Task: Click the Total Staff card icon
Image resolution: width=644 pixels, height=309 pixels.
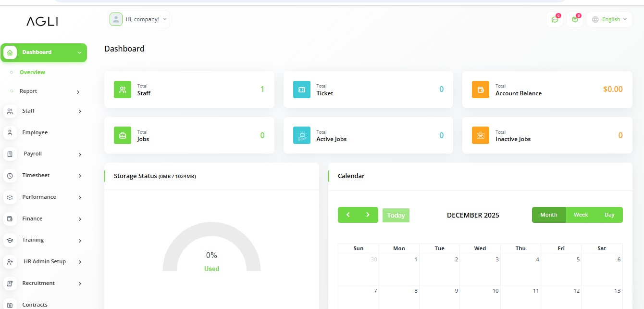Action: coord(123,90)
